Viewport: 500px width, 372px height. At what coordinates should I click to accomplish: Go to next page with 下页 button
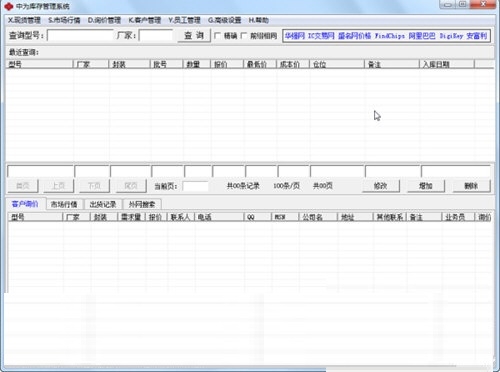[x=94, y=186]
